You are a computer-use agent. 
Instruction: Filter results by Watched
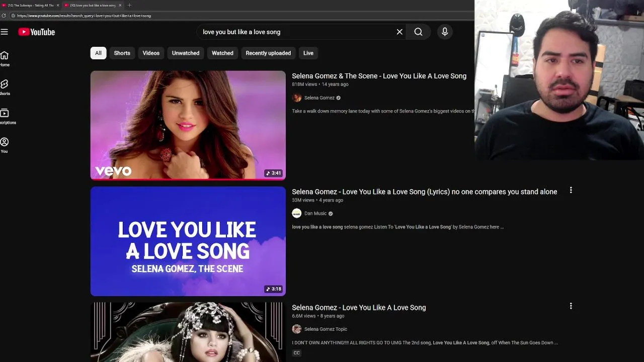click(x=222, y=53)
